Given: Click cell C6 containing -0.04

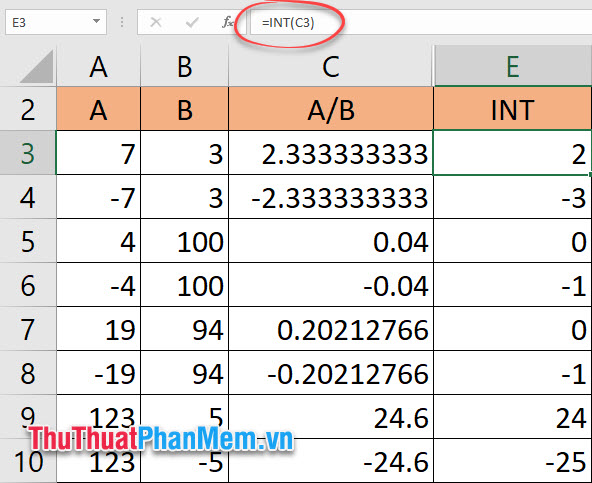Looking at the screenshot, I should tap(331, 285).
